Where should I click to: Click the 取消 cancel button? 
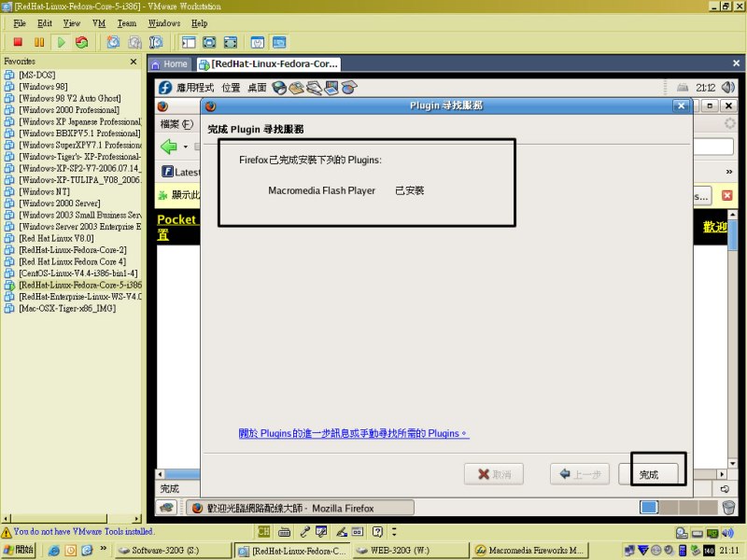494,474
